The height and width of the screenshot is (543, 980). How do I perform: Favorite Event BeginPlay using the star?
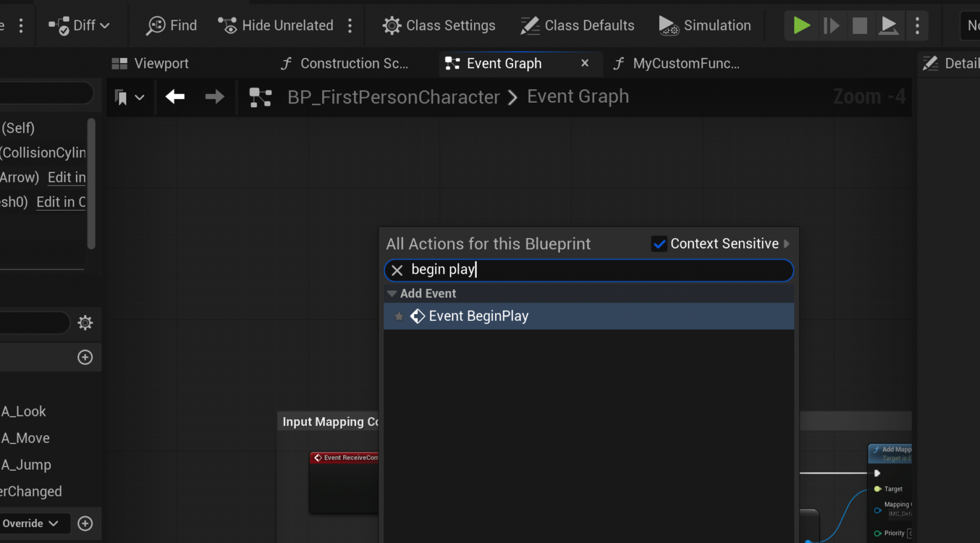tap(399, 316)
